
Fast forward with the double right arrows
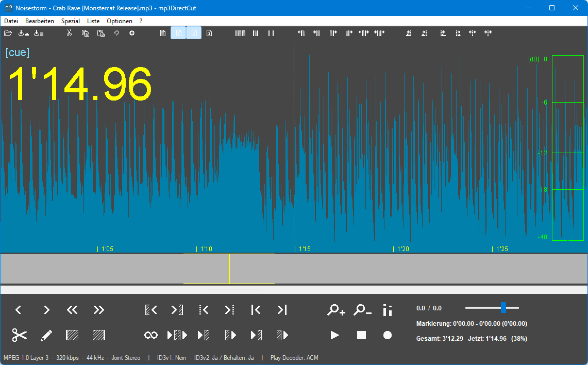point(98,310)
